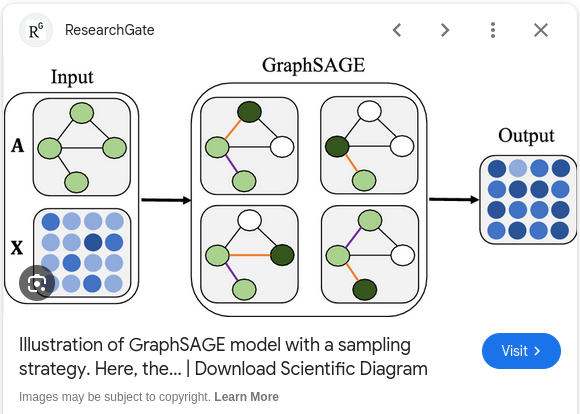
Task: Click the top-right GraphSAGE sampled subgraph
Action: click(369, 145)
